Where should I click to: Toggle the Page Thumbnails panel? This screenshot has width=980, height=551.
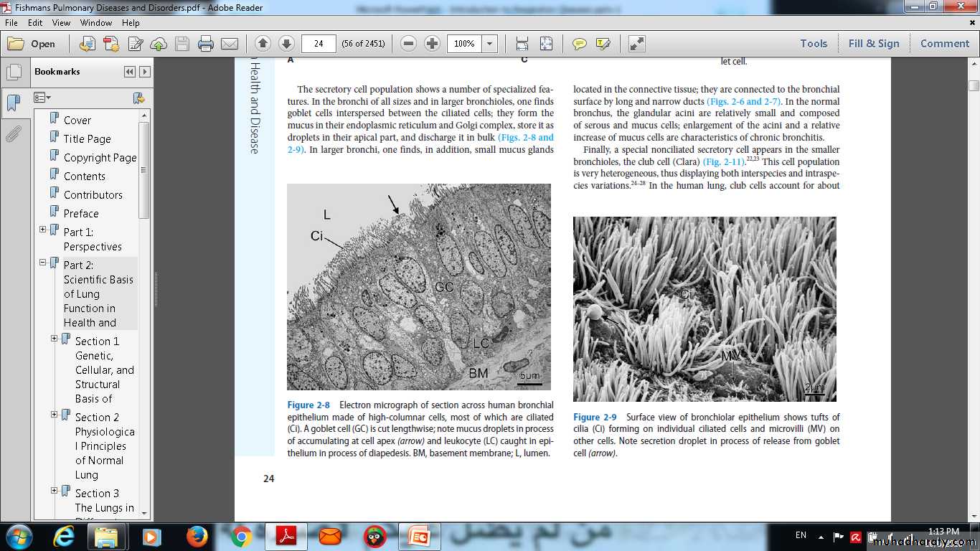click(14, 72)
